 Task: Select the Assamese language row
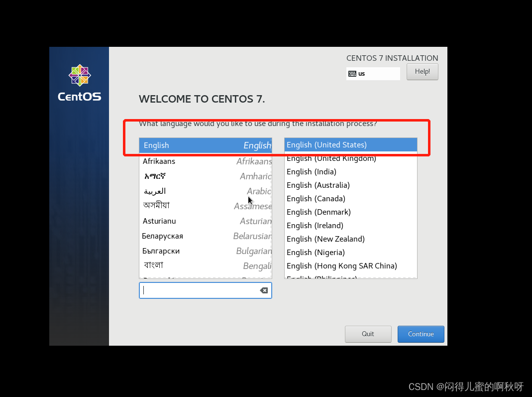[x=205, y=206]
